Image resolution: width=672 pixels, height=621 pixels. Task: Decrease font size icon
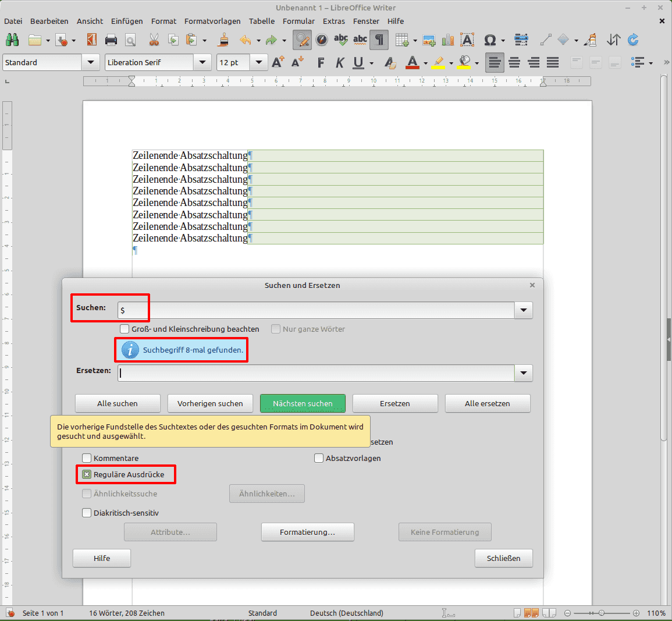pos(297,63)
